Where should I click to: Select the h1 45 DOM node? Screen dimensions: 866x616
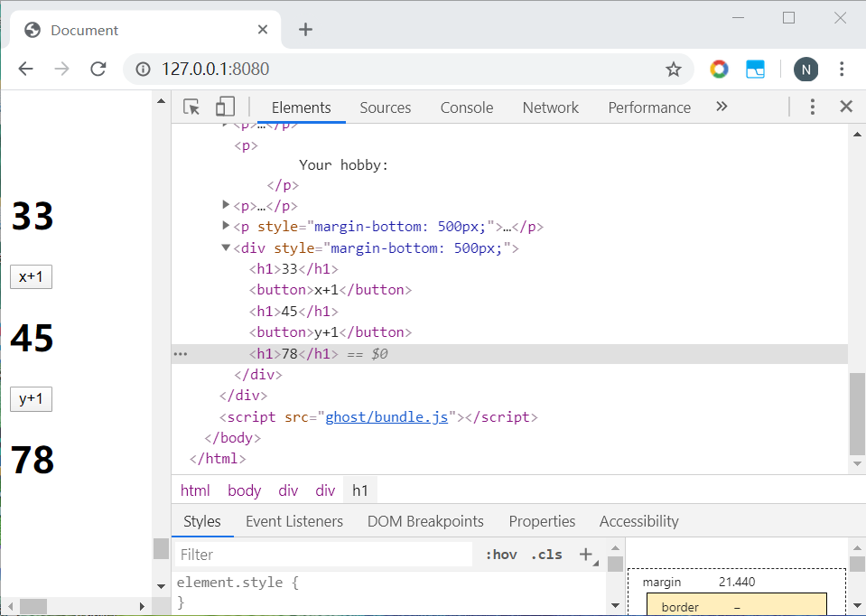tap(293, 312)
